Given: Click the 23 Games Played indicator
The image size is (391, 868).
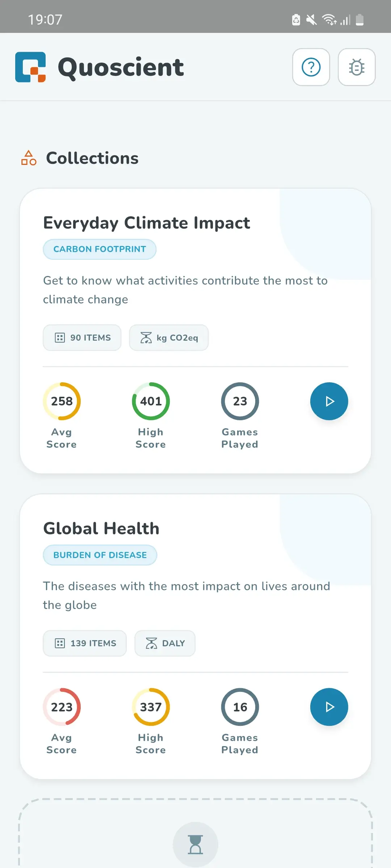Looking at the screenshot, I should coord(240,401).
